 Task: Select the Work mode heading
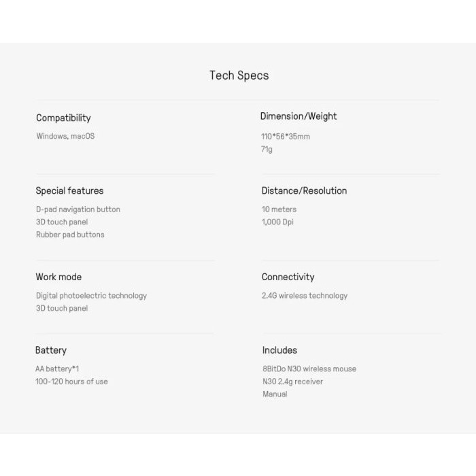click(58, 277)
